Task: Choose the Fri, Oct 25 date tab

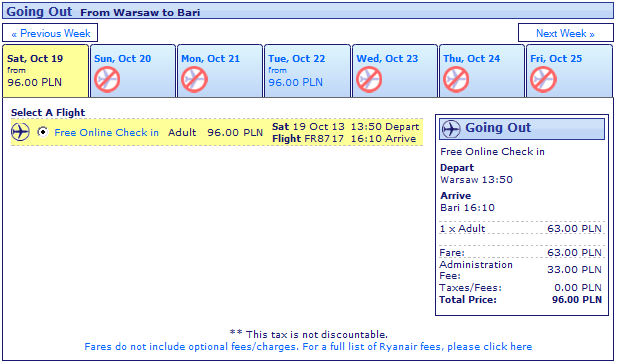Action: coord(569,71)
